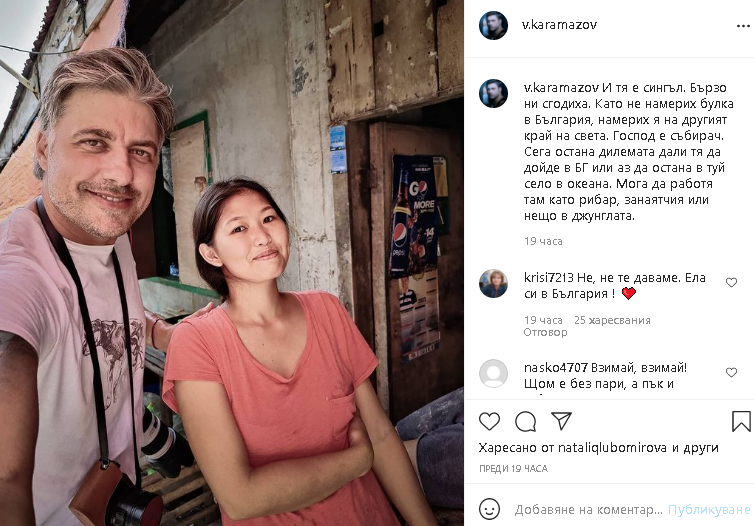This screenshot has height=526, width=754.
Task: Click the nasko4707 username link
Action: click(556, 368)
